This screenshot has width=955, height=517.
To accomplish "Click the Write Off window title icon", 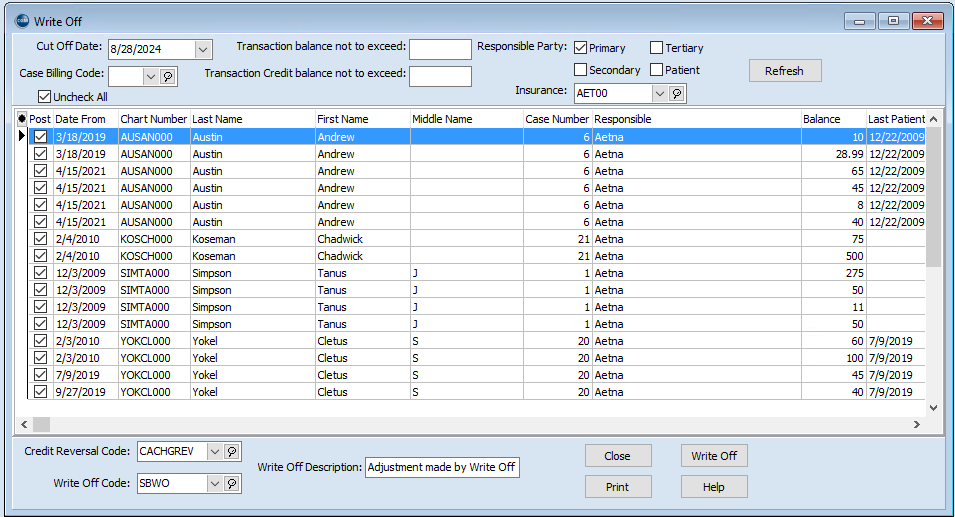I will tap(22, 21).
